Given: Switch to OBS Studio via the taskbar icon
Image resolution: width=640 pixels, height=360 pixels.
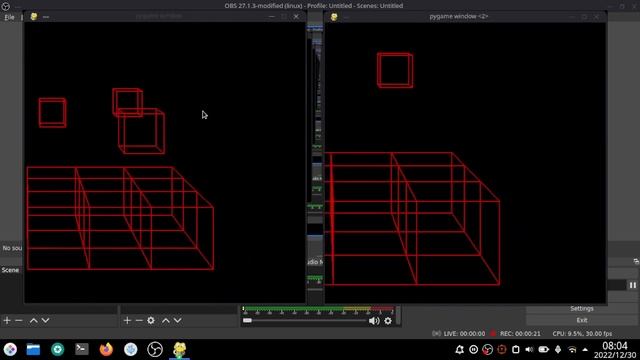Looking at the screenshot, I should (155, 349).
